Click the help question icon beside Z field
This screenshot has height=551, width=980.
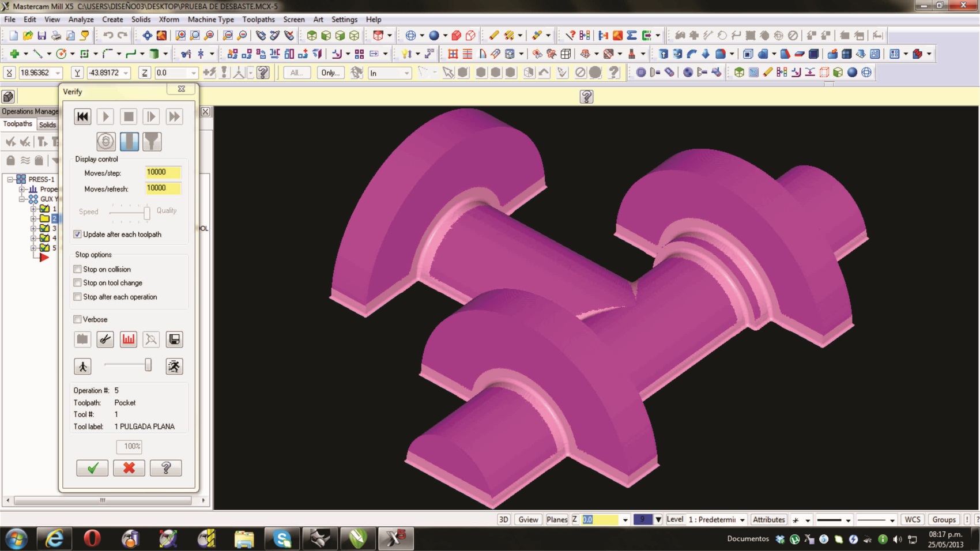[x=263, y=73]
